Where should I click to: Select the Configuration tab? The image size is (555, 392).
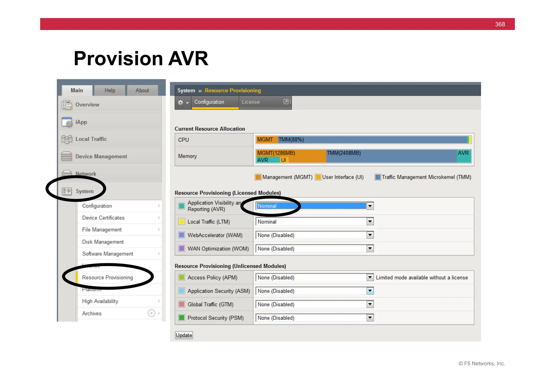[x=215, y=102]
